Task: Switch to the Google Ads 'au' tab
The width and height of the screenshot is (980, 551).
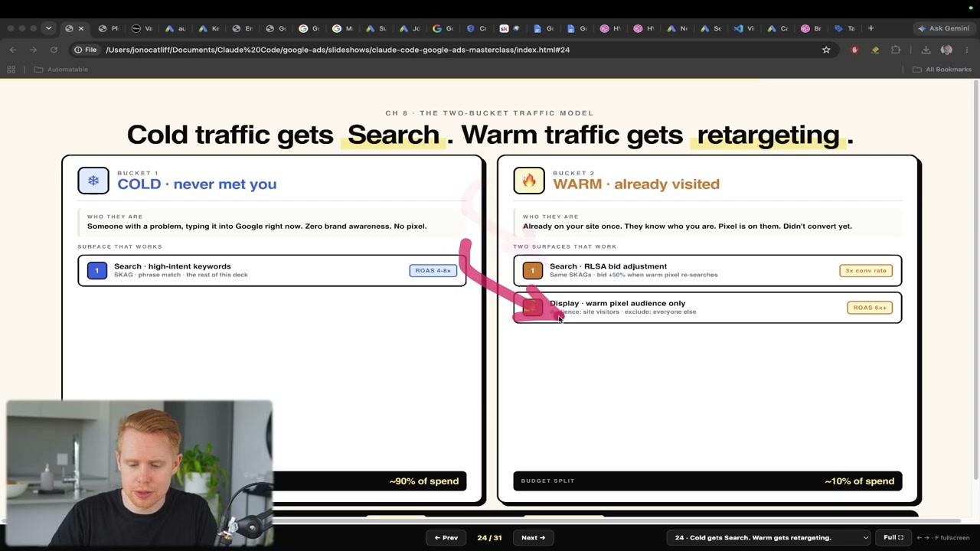Action: [x=175, y=28]
